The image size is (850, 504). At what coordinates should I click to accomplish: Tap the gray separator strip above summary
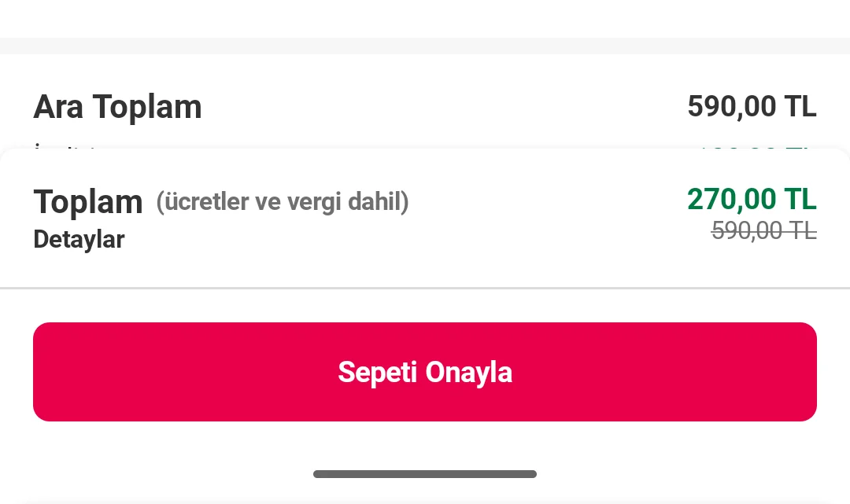click(425, 46)
